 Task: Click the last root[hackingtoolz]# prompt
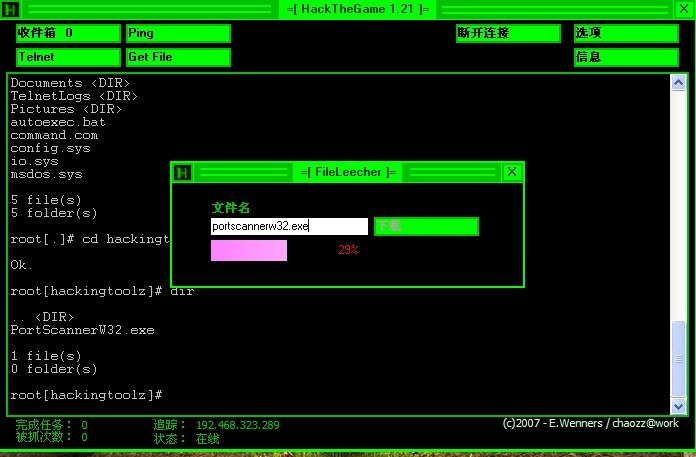click(x=87, y=395)
